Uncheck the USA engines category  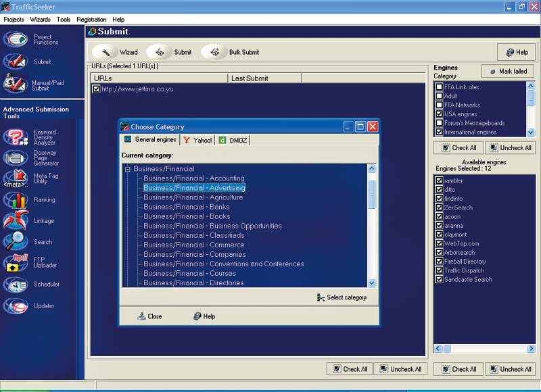point(439,114)
